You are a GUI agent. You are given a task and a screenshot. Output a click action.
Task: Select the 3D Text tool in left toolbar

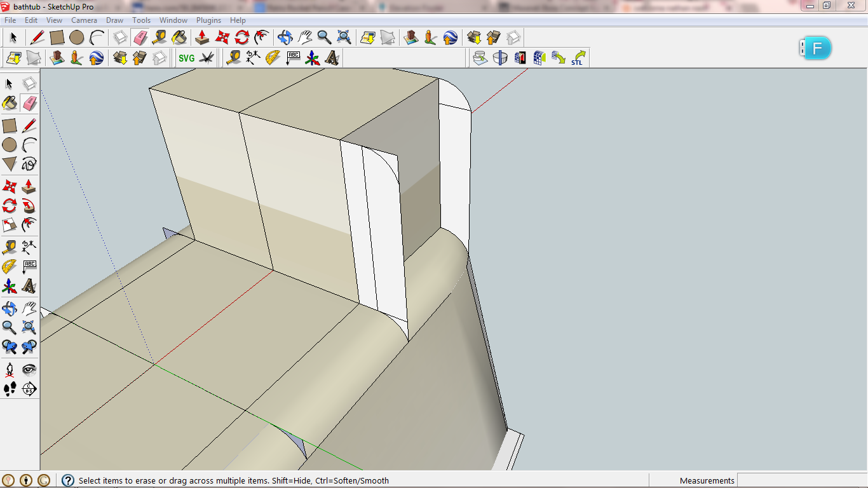(29, 286)
